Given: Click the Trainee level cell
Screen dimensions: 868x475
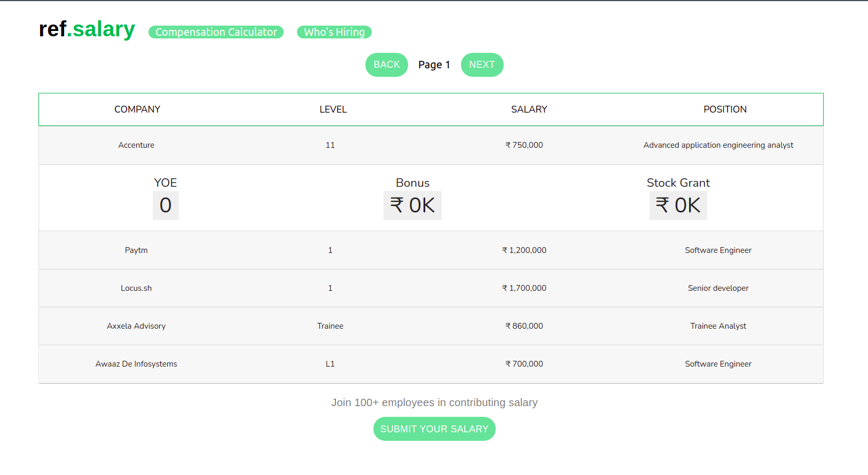Looking at the screenshot, I should 330,326.
